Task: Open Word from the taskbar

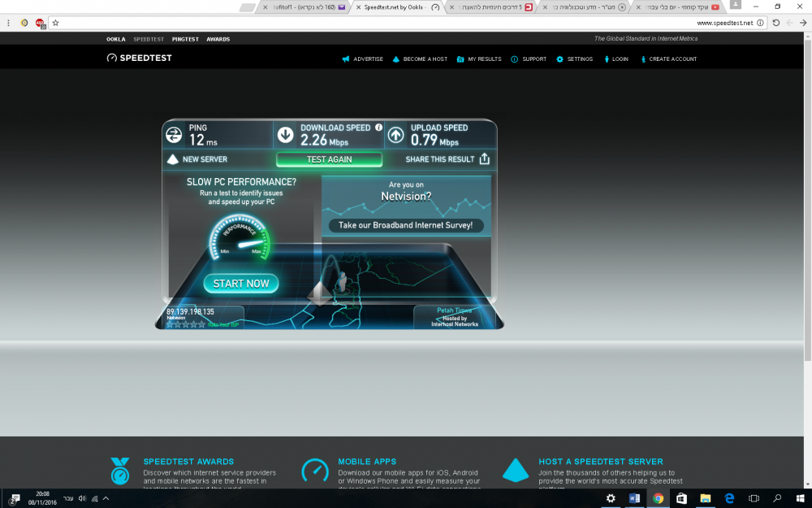Action: coord(634,498)
